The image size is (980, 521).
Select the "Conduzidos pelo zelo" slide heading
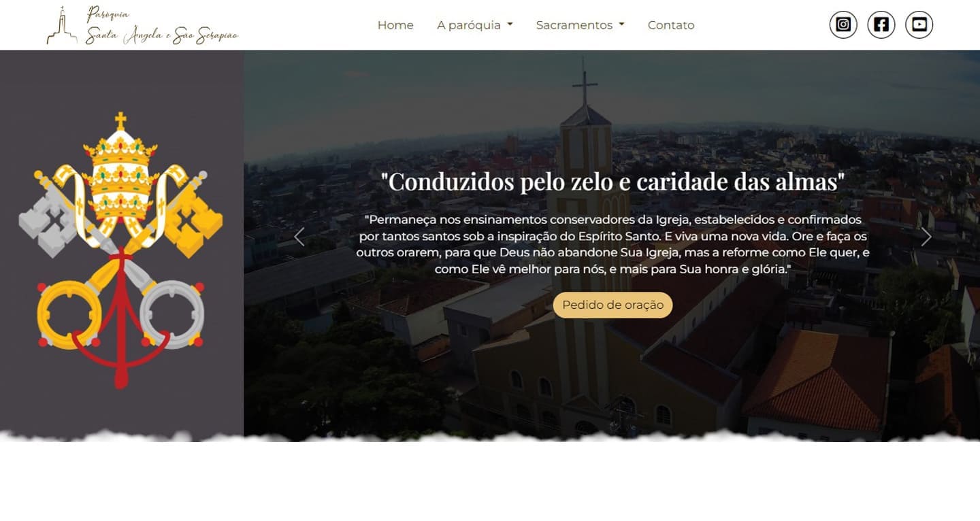(612, 182)
